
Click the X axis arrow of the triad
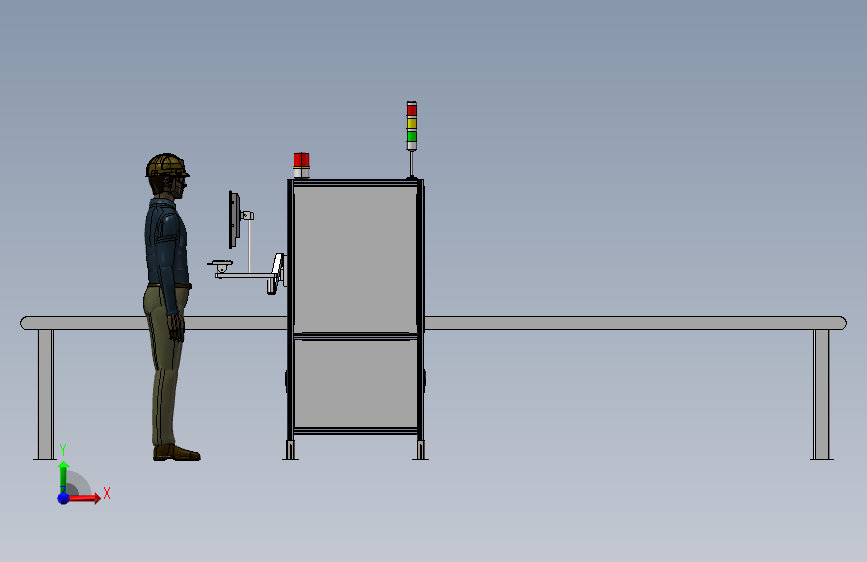coord(84,498)
